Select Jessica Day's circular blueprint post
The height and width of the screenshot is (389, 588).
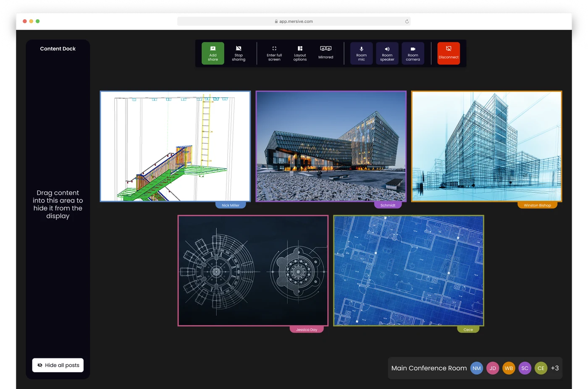(253, 271)
